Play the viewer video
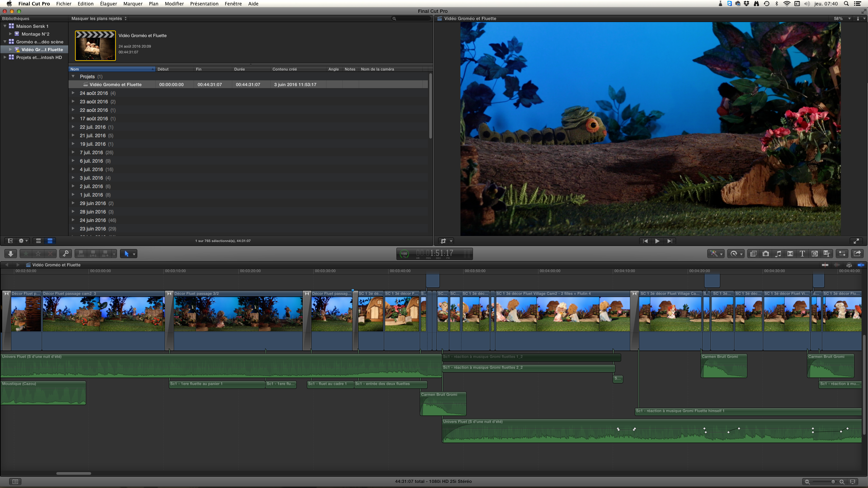Image resolution: width=868 pixels, height=488 pixels. [657, 241]
